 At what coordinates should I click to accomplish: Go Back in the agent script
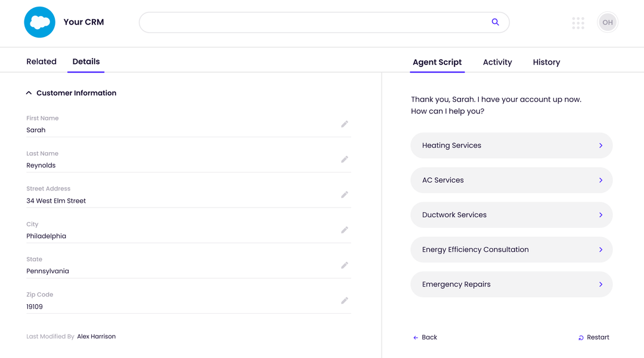click(425, 337)
